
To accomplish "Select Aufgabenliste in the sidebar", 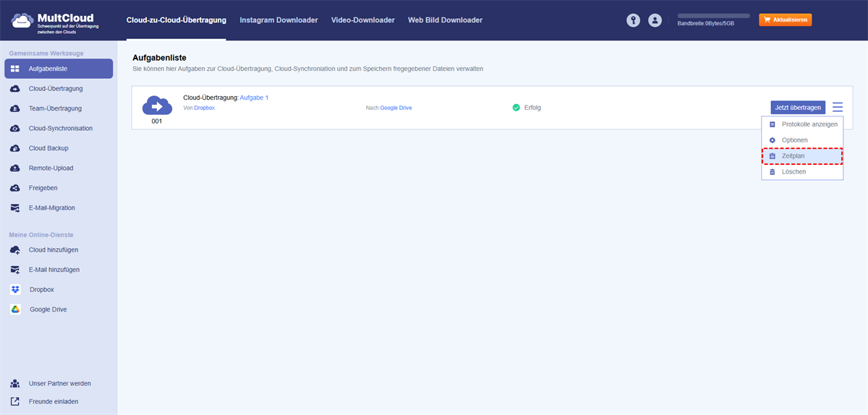I will point(59,69).
